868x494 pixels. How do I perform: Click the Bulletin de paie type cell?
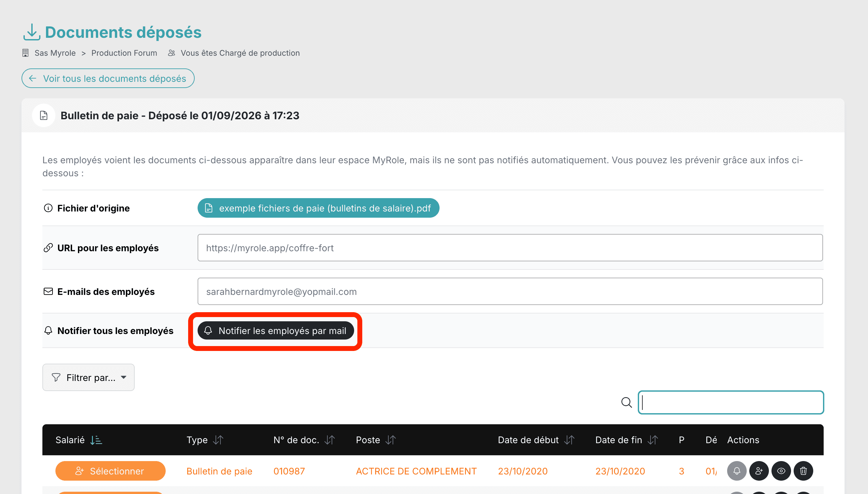(219, 471)
